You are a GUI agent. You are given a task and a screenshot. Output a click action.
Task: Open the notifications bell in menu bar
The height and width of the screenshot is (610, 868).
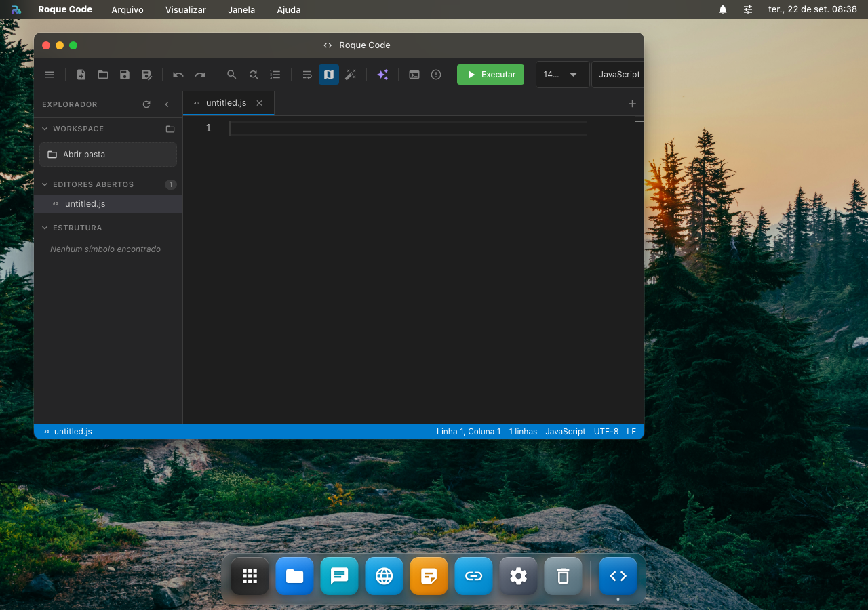pyautogui.click(x=723, y=9)
